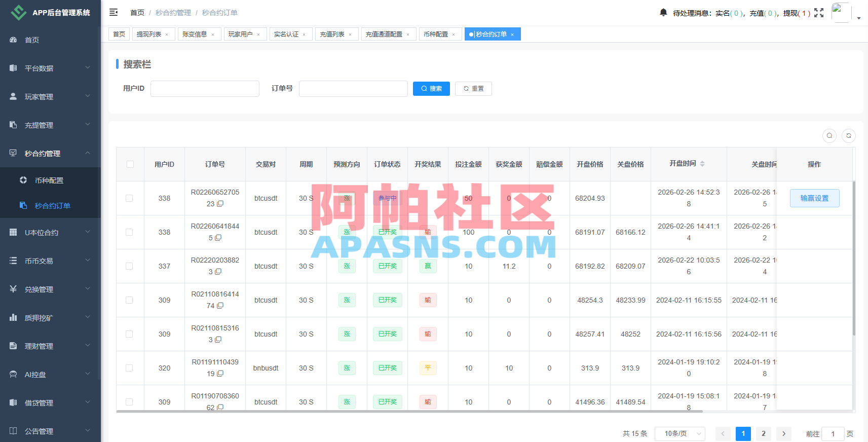Image resolution: width=868 pixels, height=442 pixels.
Task: Check row for user 337
Action: [x=129, y=266]
